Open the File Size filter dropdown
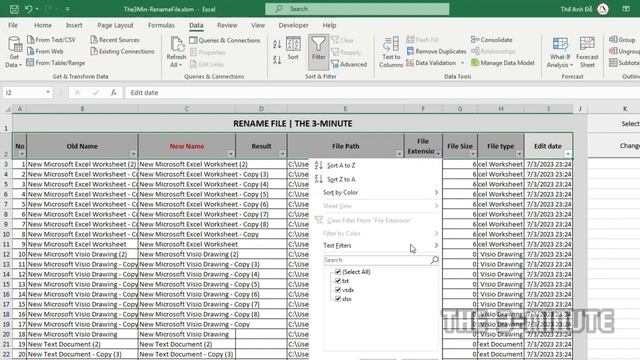Image resolution: width=640 pixels, height=360 pixels. [473, 154]
